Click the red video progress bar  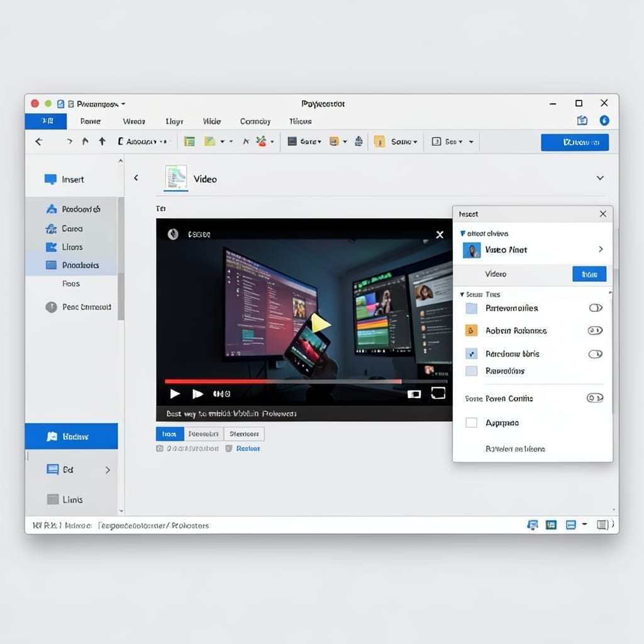click(283, 382)
